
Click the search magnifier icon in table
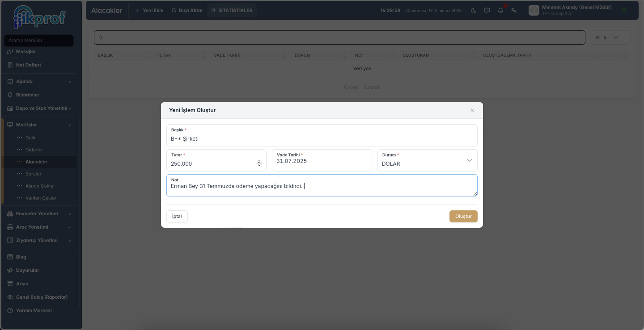pos(101,38)
